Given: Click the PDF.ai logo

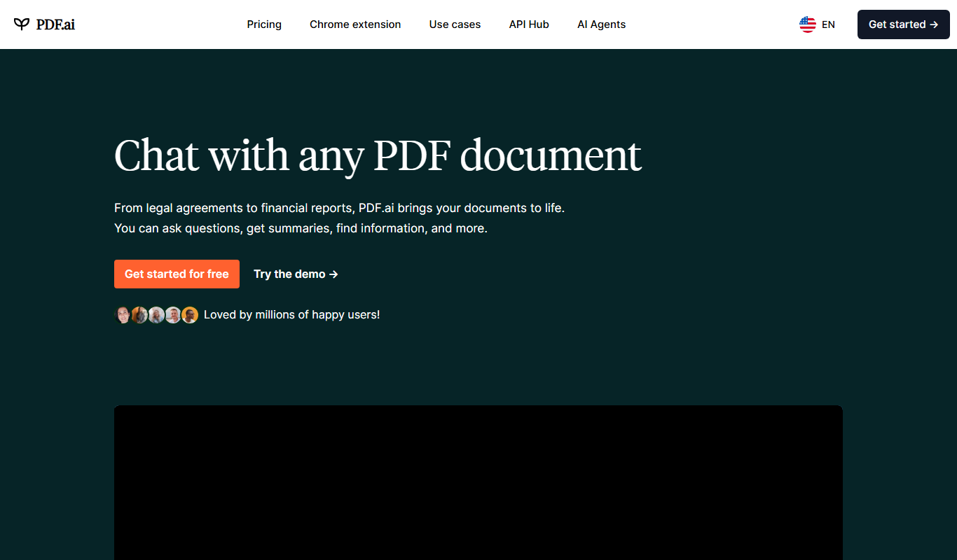Looking at the screenshot, I should click(x=44, y=24).
